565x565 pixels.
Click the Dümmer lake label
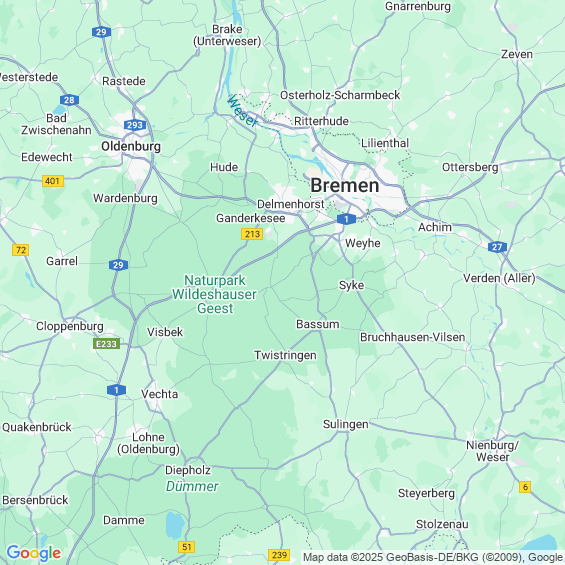(192, 486)
